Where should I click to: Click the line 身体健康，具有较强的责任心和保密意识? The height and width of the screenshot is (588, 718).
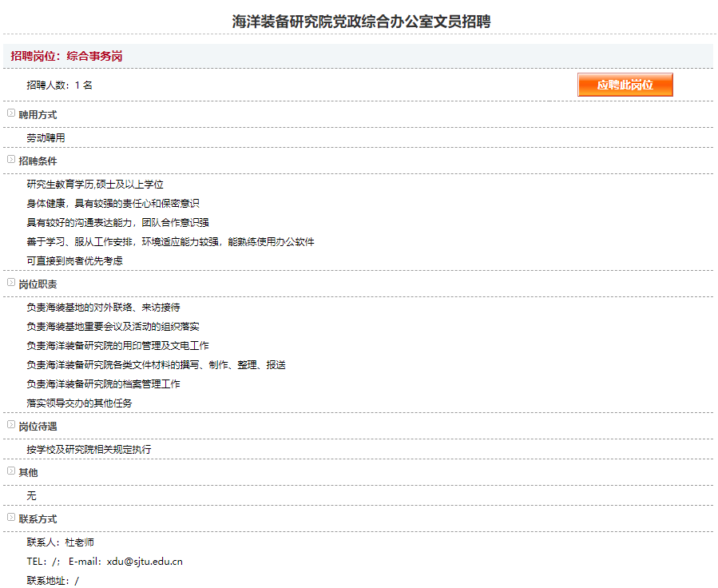pyautogui.click(x=113, y=204)
